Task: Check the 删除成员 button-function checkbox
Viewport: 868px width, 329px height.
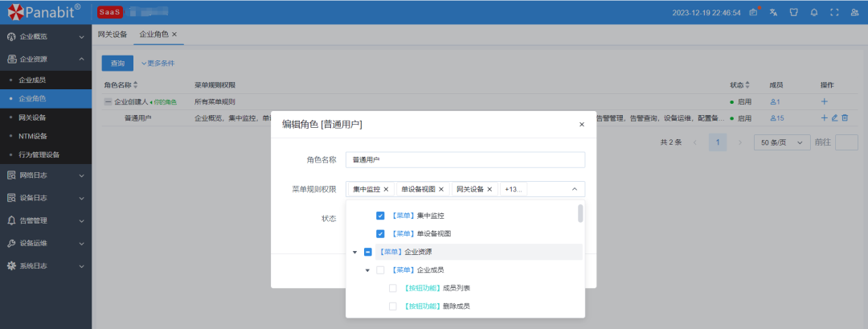Action: pyautogui.click(x=393, y=306)
